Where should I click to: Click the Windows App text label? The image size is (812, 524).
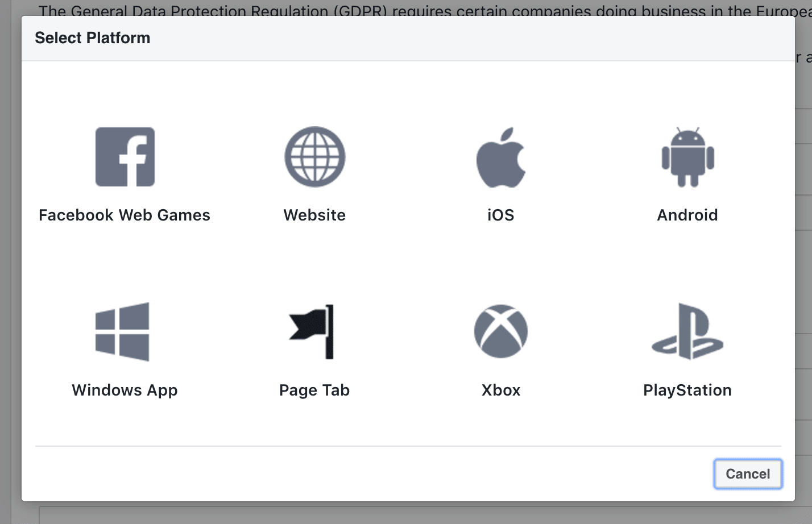point(125,390)
